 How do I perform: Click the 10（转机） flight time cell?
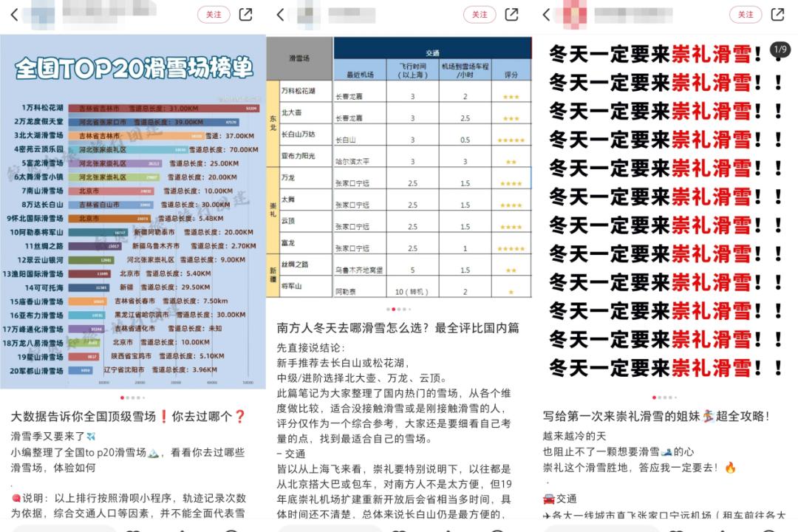pos(412,287)
